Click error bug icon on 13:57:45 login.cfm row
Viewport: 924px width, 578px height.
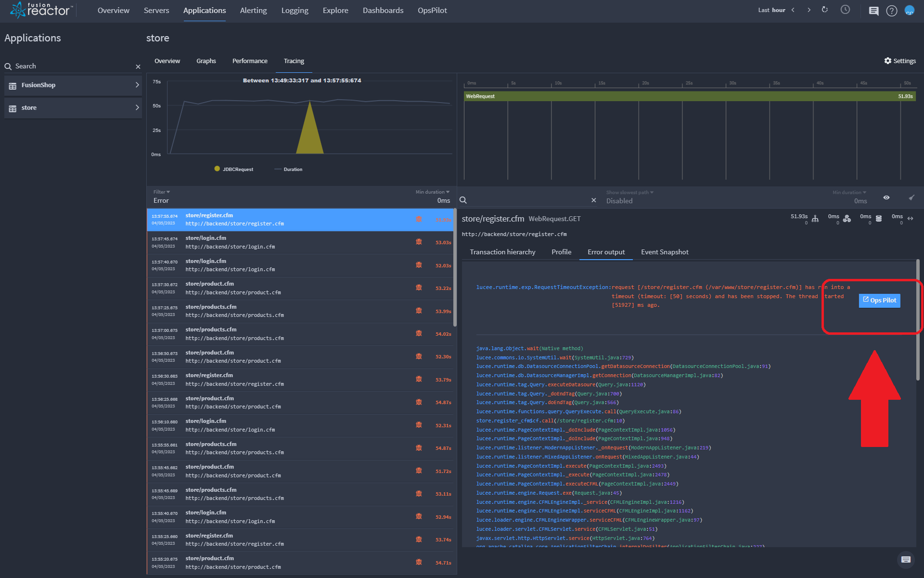(419, 242)
